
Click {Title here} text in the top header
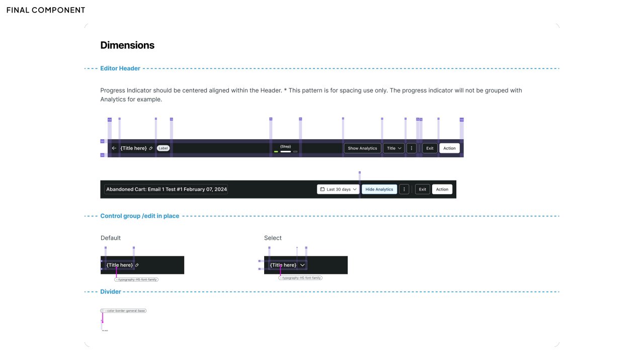point(133,148)
